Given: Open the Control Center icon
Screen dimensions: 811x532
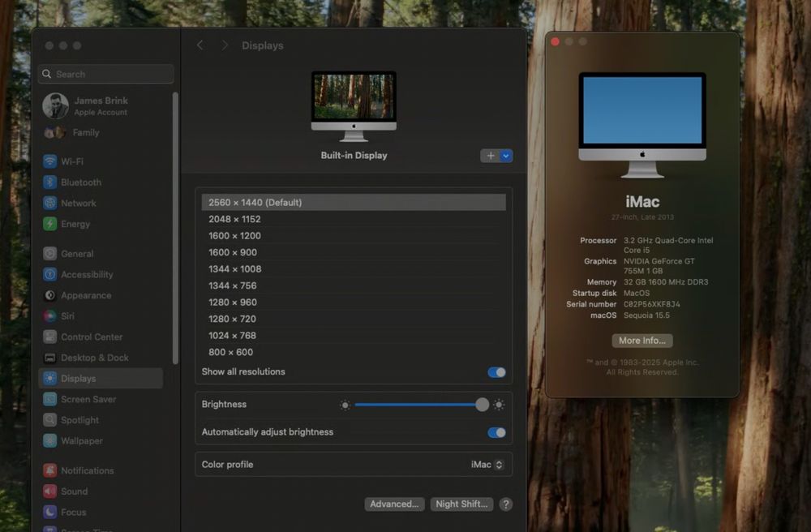Looking at the screenshot, I should click(x=49, y=337).
